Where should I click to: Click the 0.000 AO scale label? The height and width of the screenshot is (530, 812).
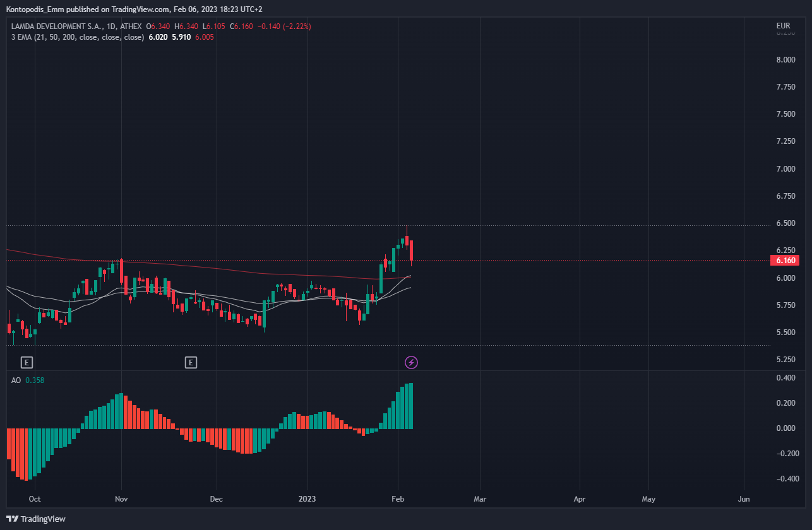[785, 428]
